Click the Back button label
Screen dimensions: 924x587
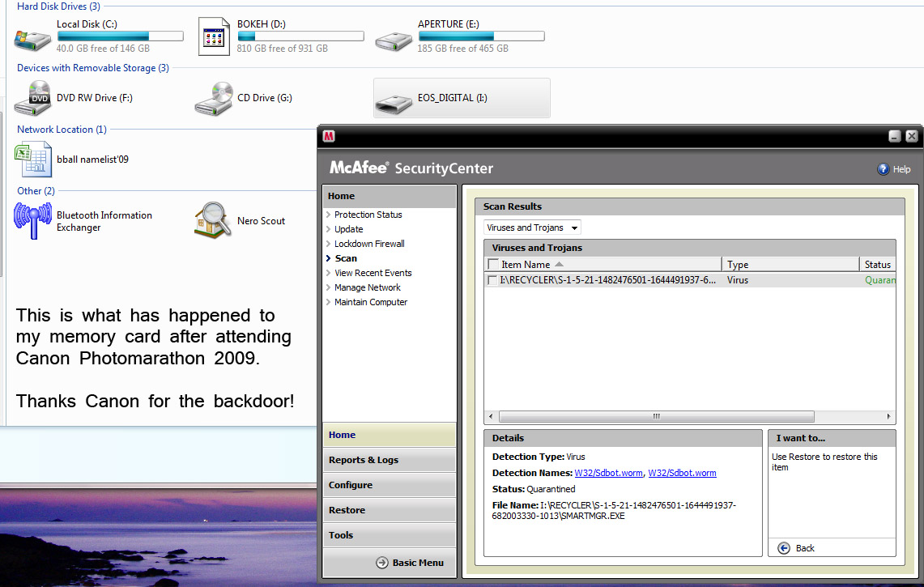click(805, 548)
